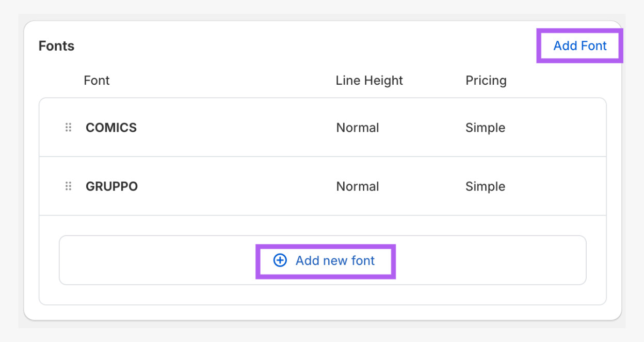This screenshot has height=342, width=644.
Task: Click GRUPPO line height value Normal
Action: pos(357,186)
